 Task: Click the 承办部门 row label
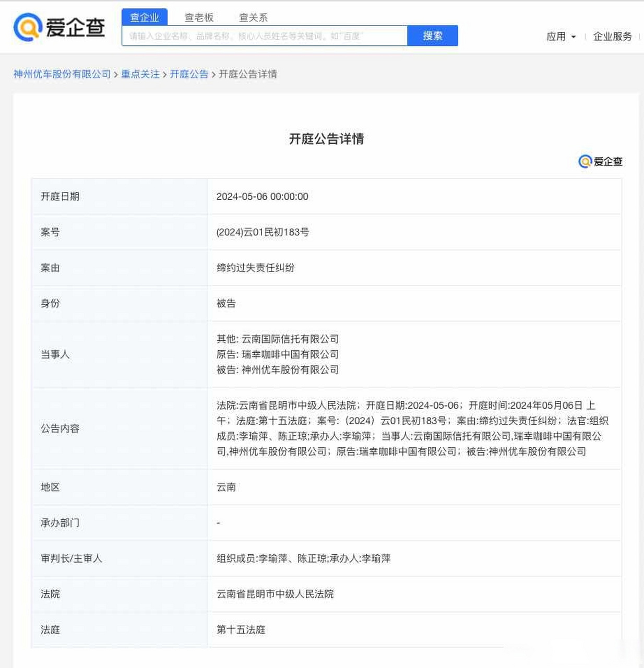point(60,523)
